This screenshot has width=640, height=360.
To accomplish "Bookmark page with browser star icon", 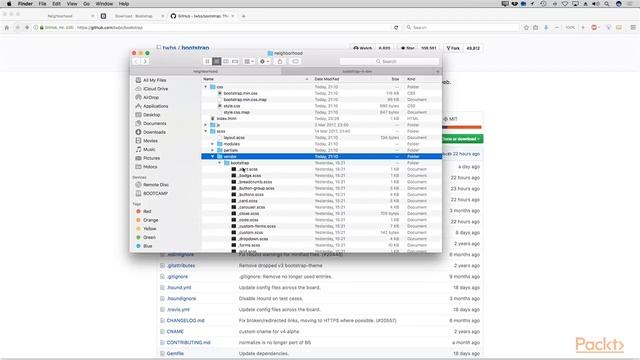I will pos(527,28).
